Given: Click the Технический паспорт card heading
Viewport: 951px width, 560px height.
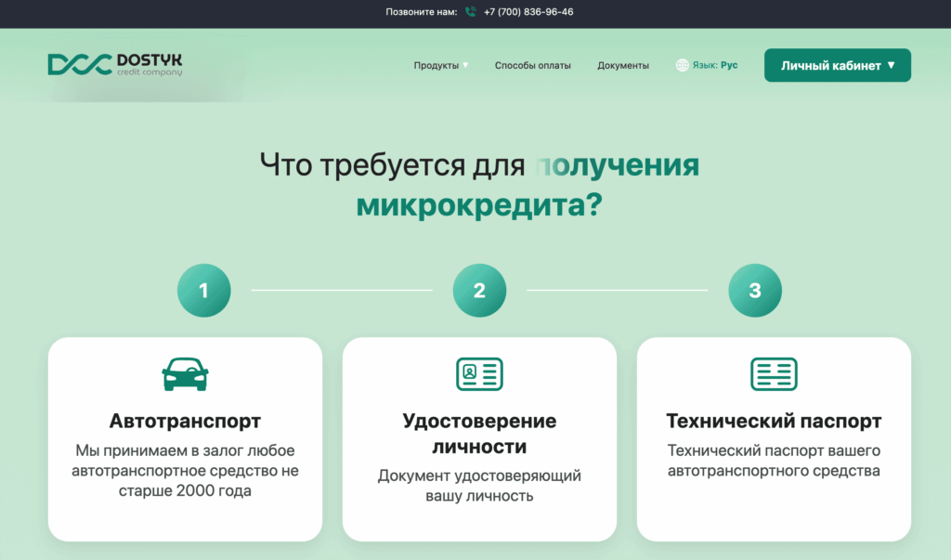Looking at the screenshot, I should (774, 421).
